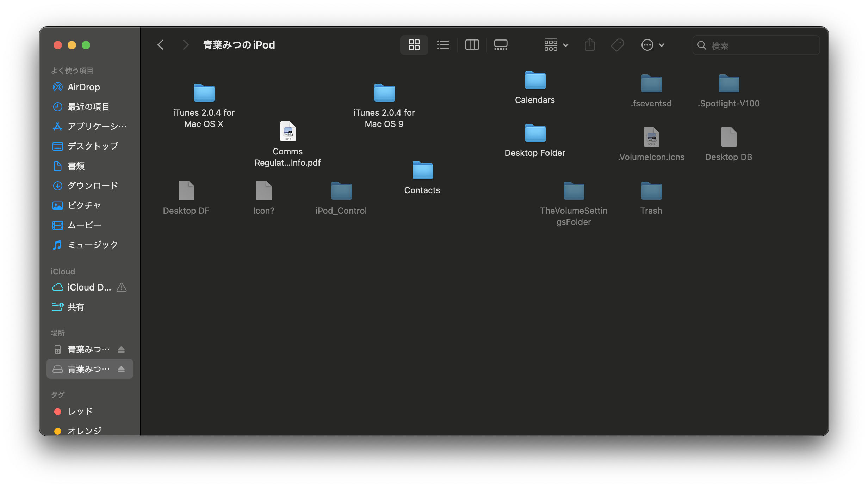Open 書類 in sidebar
This screenshot has height=488, width=868.
89,166
